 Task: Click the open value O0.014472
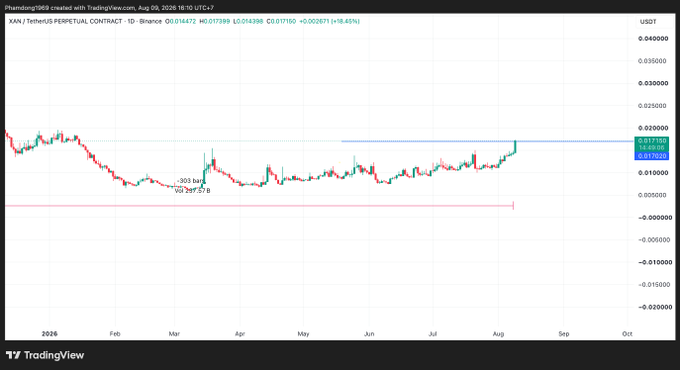coord(180,21)
